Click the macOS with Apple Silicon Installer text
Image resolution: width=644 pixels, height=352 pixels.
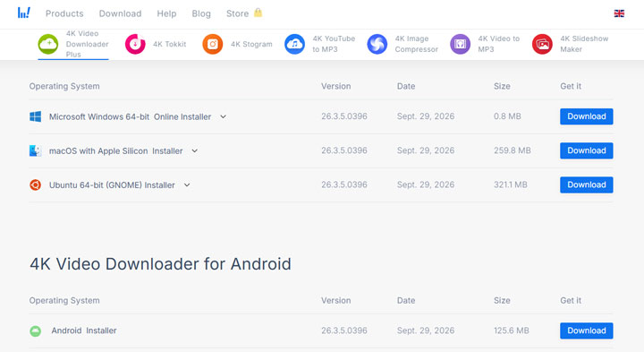(115, 150)
